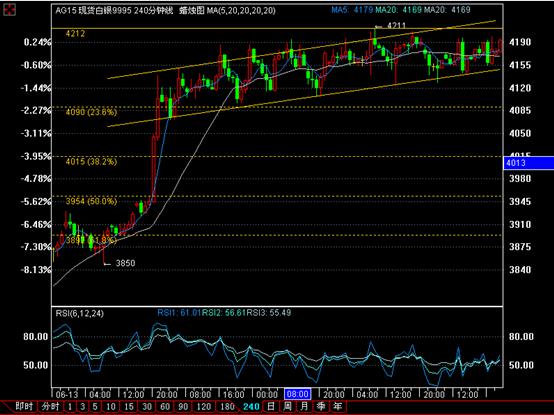Click the AG15 现货白银9995 chart title
Viewport: 554px width, 415px height.
pyautogui.click(x=94, y=10)
